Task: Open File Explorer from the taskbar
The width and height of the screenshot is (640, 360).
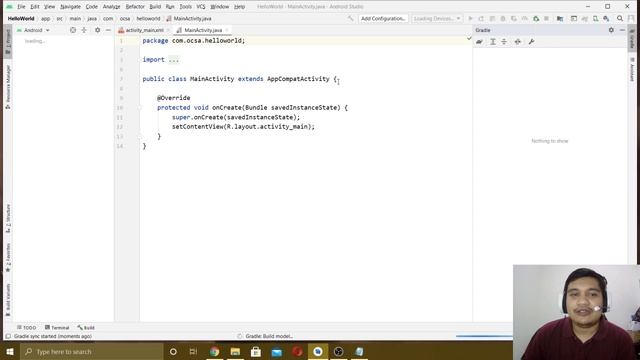Action: 235,351
